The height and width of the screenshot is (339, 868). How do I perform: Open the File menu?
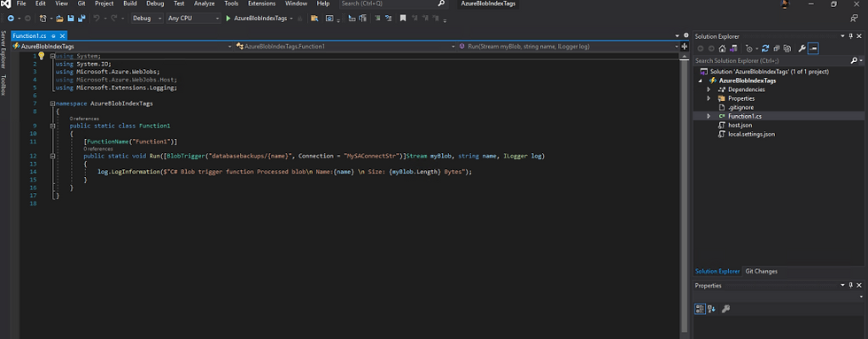(x=21, y=4)
